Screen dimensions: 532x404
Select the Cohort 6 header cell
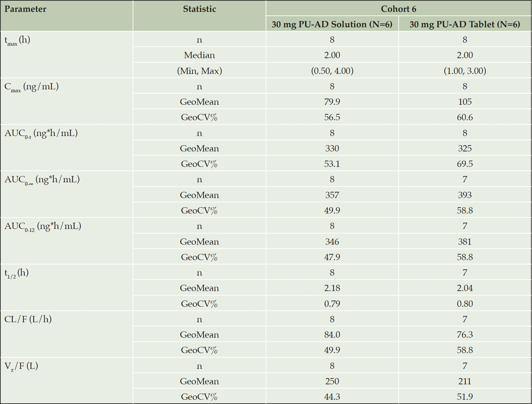(x=398, y=9)
